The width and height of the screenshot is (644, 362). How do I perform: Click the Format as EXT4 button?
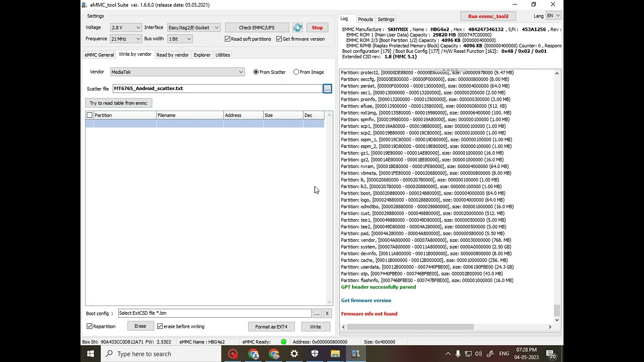click(271, 327)
